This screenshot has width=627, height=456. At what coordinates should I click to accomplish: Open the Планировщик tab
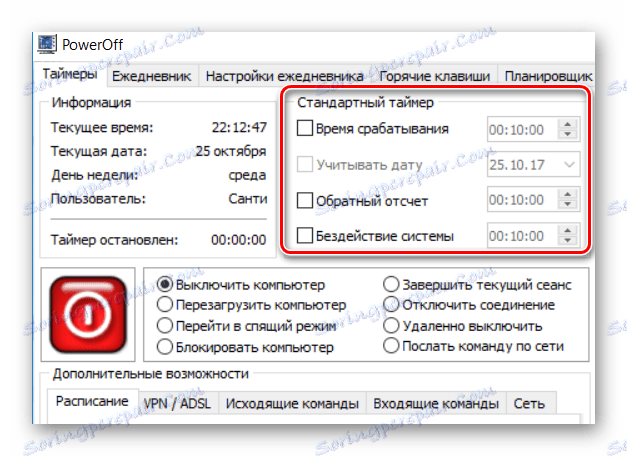pos(547,76)
